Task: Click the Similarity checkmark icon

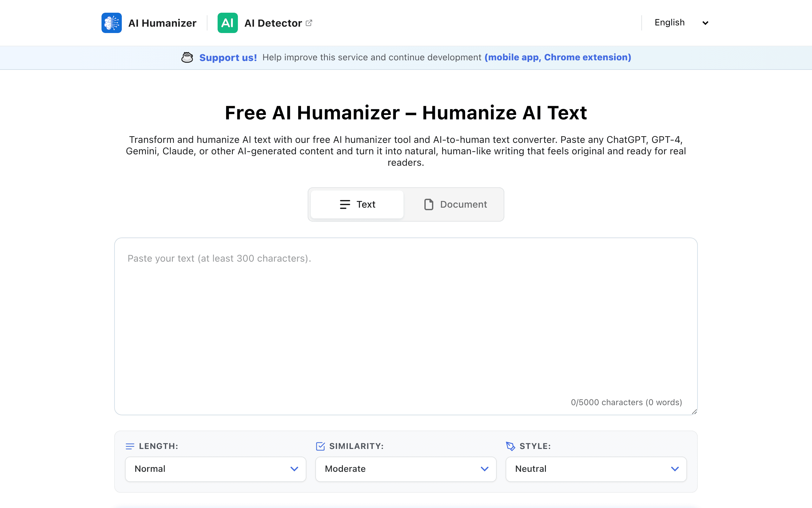Action: pos(320,446)
